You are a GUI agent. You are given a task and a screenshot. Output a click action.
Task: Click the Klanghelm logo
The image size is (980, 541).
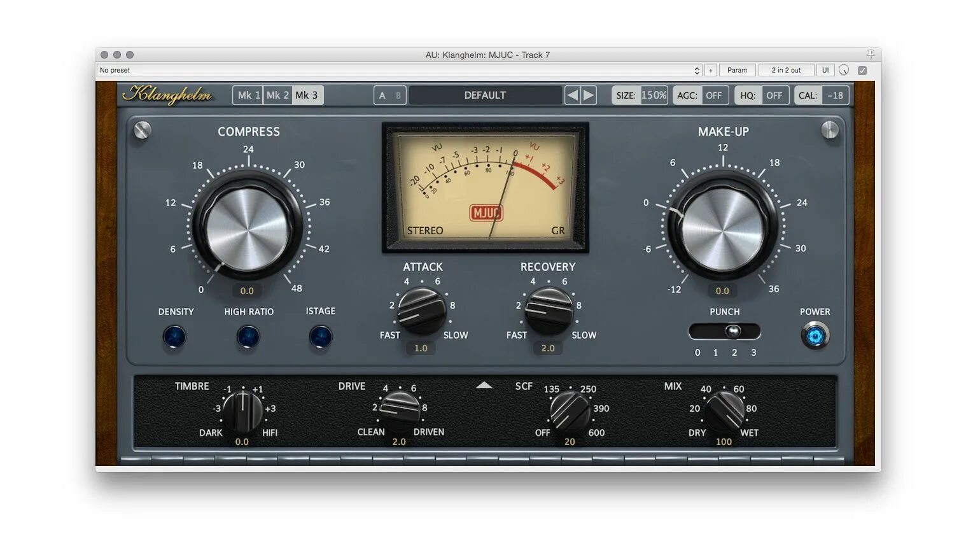(x=167, y=95)
